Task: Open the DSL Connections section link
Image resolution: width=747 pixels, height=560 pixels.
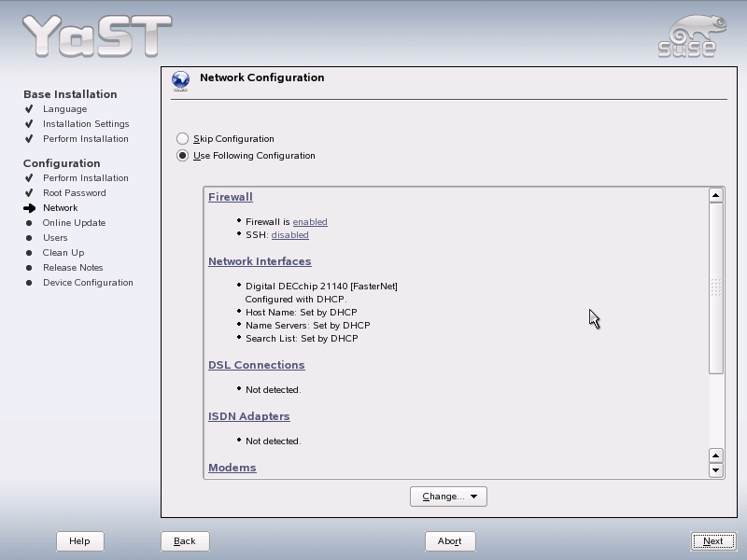Action: pyautogui.click(x=256, y=365)
